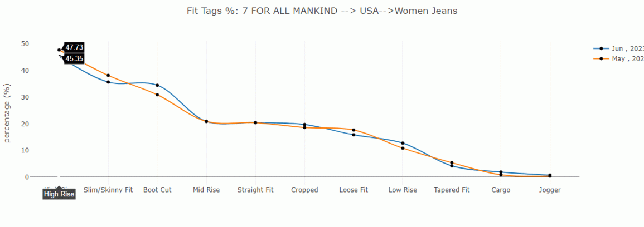Click the 45.35 tooltip label
The image size is (644, 227).
(74, 58)
